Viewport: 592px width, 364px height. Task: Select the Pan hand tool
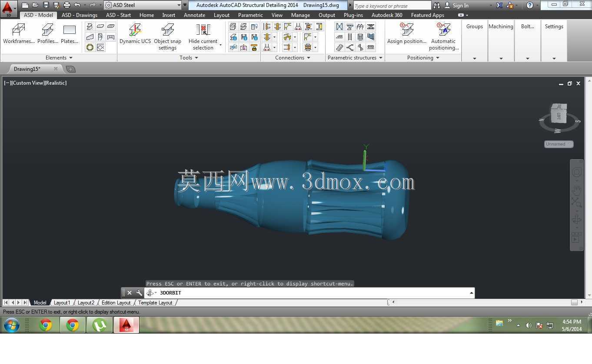click(x=576, y=190)
